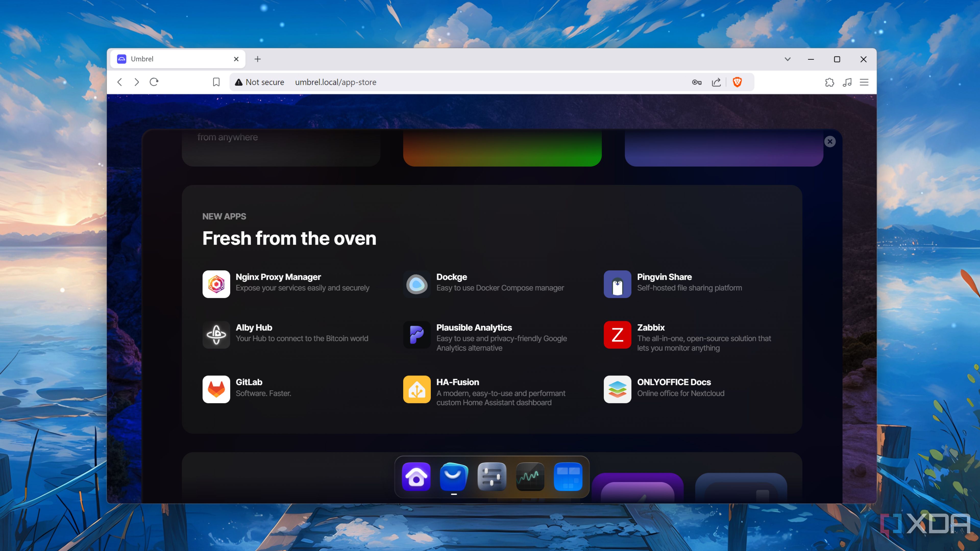Image resolution: width=980 pixels, height=551 pixels.
Task: Open the Nginx Proxy Manager app icon
Action: point(216,284)
